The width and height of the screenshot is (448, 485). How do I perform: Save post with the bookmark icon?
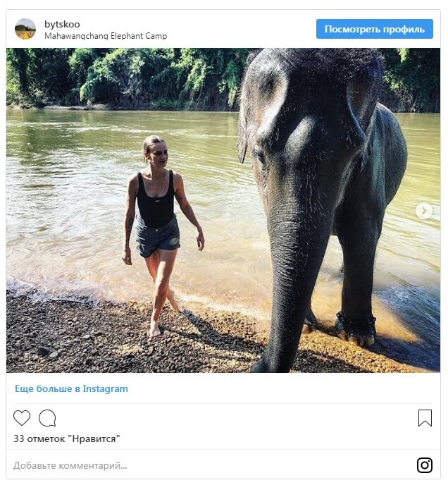(425, 418)
